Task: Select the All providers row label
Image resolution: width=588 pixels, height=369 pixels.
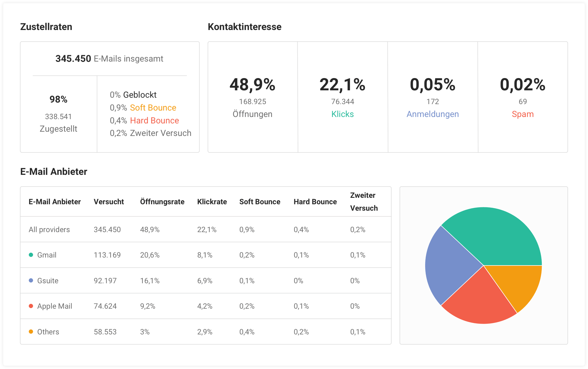Action: (x=49, y=230)
